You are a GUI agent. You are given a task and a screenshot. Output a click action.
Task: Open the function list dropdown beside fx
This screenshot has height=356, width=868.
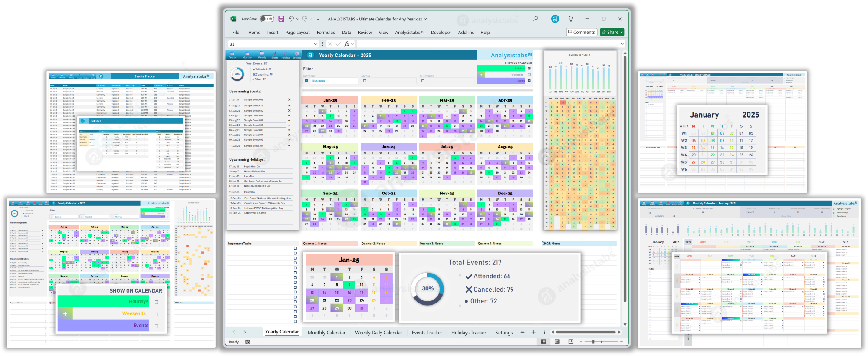click(x=352, y=44)
